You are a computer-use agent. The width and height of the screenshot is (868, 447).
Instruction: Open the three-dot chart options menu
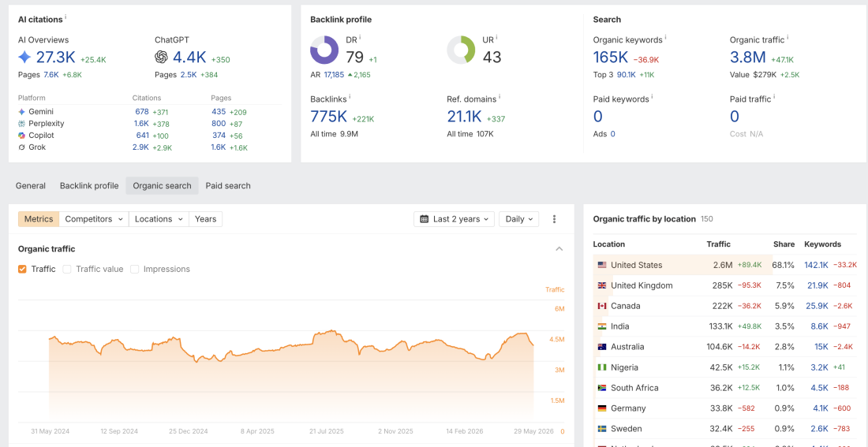[554, 219]
